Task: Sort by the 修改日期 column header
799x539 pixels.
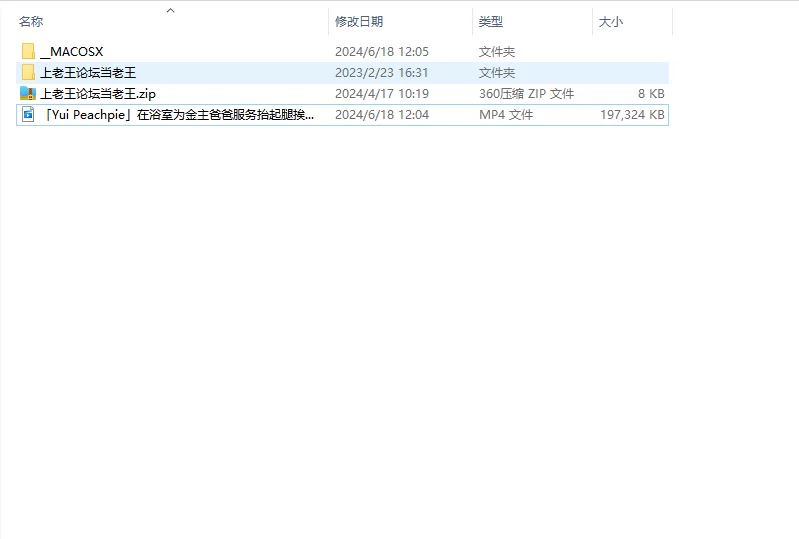Action: [359, 21]
